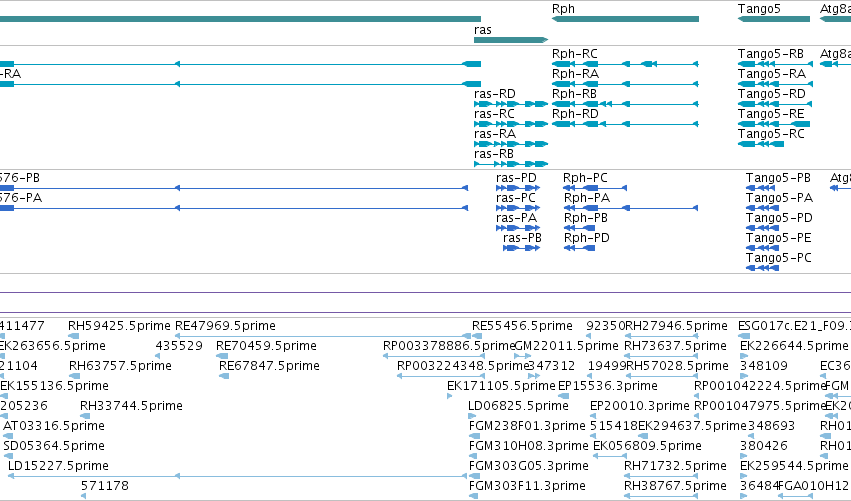851x501 pixels.
Task: Open the ras-RB transcript
Action: (493, 154)
